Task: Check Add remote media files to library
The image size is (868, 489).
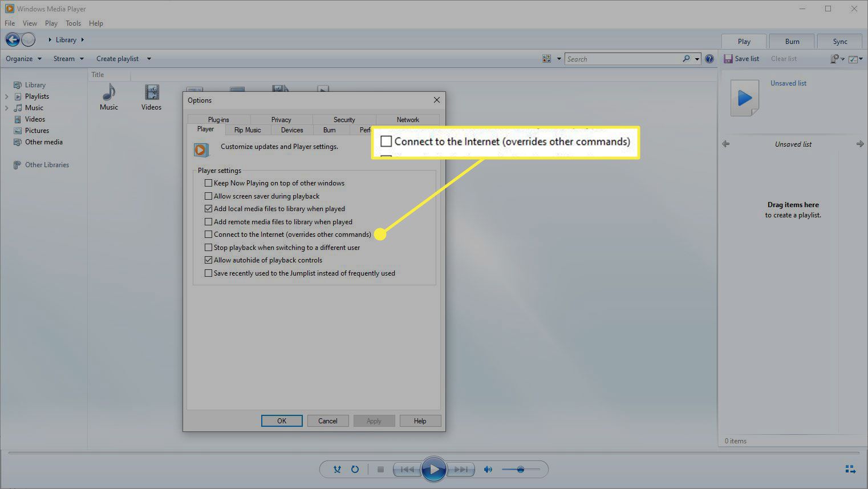Action: (x=208, y=221)
